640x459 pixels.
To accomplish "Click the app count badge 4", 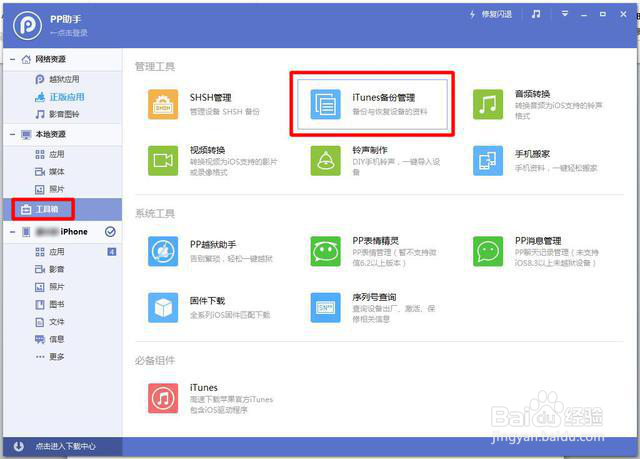I will (x=111, y=252).
